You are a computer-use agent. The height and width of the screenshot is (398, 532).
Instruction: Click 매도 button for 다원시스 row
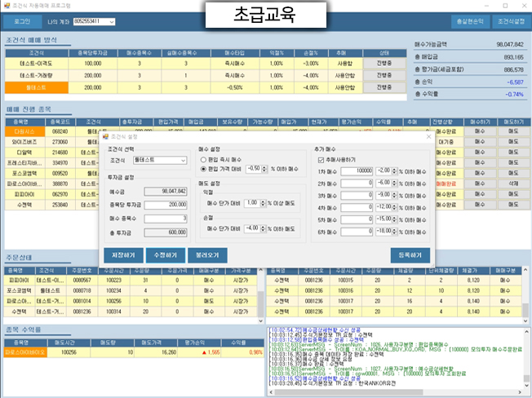pos(513,131)
